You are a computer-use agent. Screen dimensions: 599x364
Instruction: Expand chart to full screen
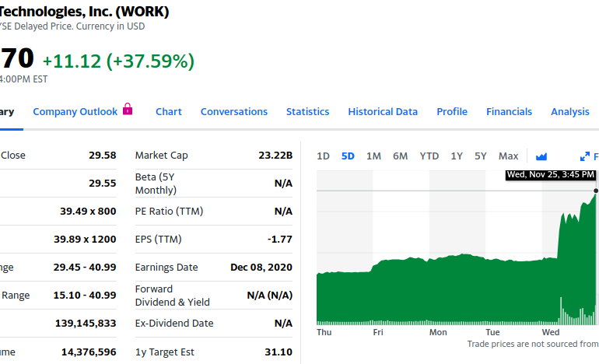tap(585, 156)
